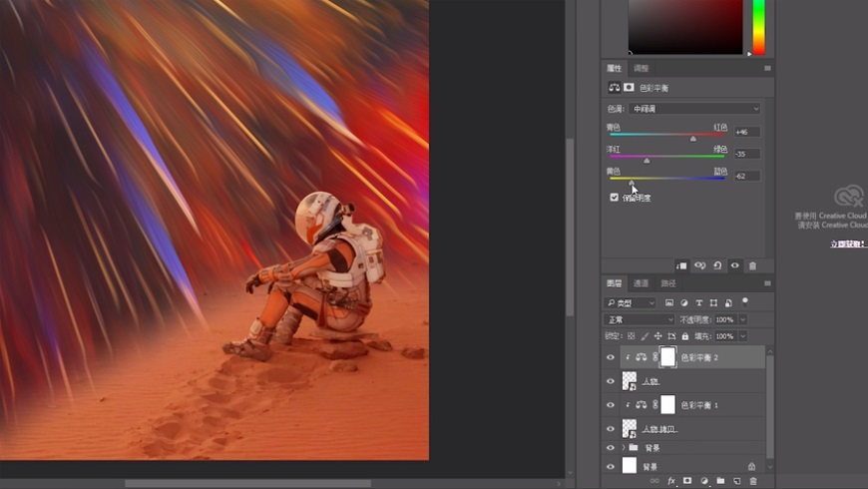Open Properties panel flyout menu
868x489 pixels.
[767, 68]
